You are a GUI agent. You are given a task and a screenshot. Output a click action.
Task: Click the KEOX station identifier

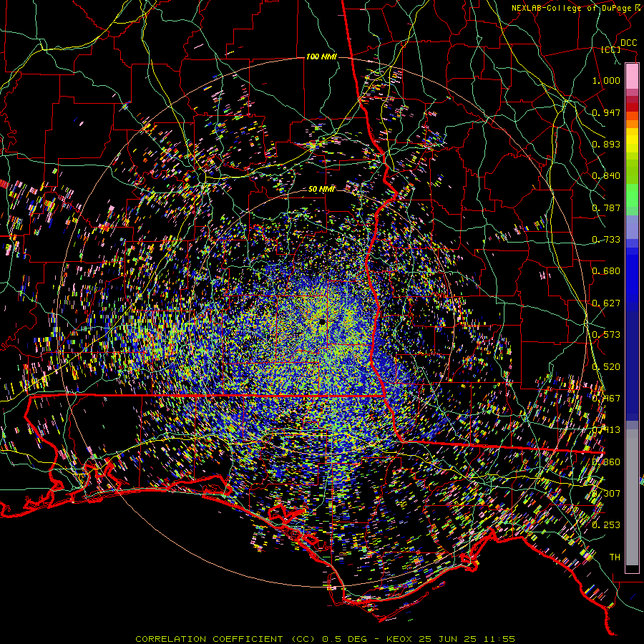click(x=399, y=639)
